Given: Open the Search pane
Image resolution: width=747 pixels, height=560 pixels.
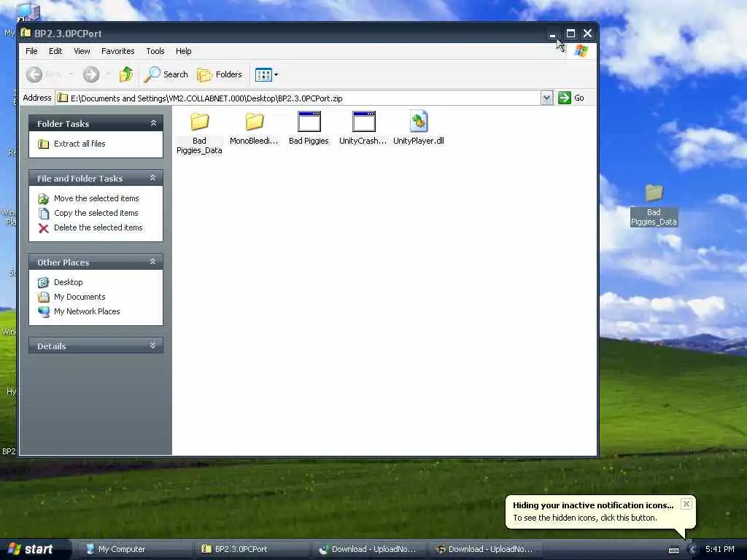Looking at the screenshot, I should coord(166,74).
